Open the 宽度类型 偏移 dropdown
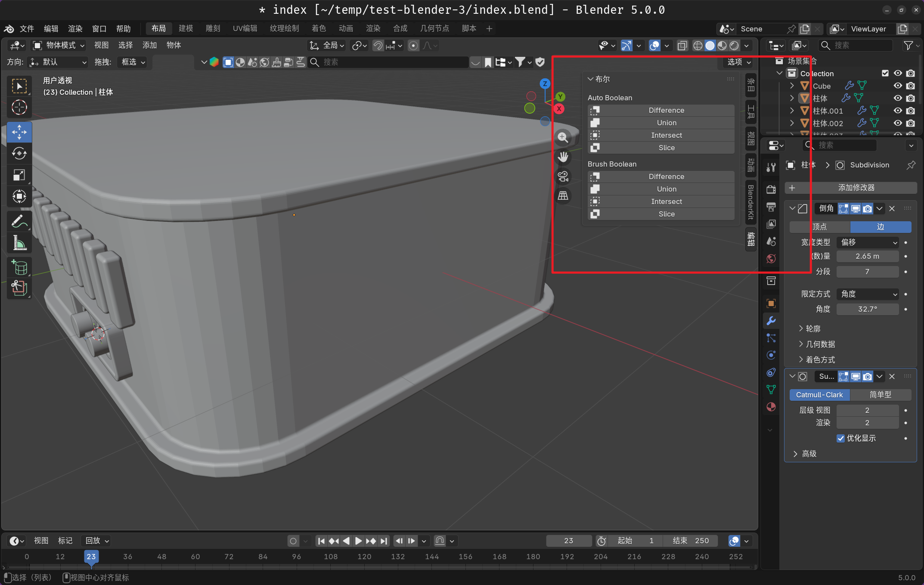This screenshot has width=924, height=585. [x=867, y=242]
